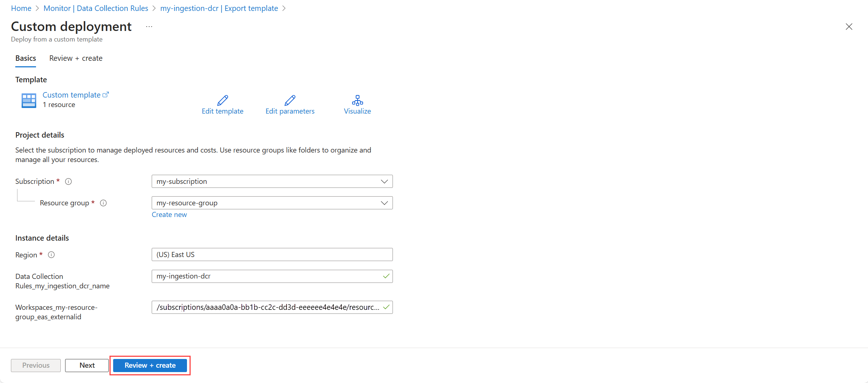Switch to the Review + create tab
Image resolution: width=868 pixels, height=383 pixels.
click(x=76, y=58)
